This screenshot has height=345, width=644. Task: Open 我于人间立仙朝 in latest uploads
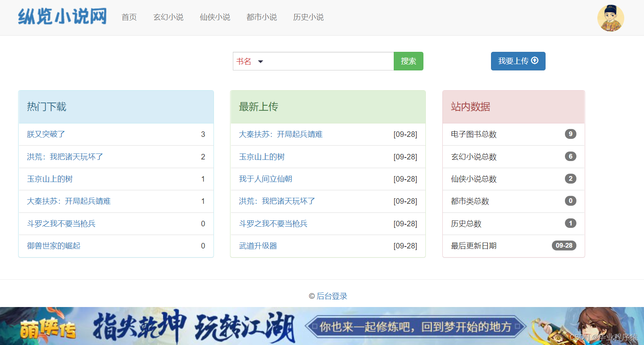[x=266, y=179]
